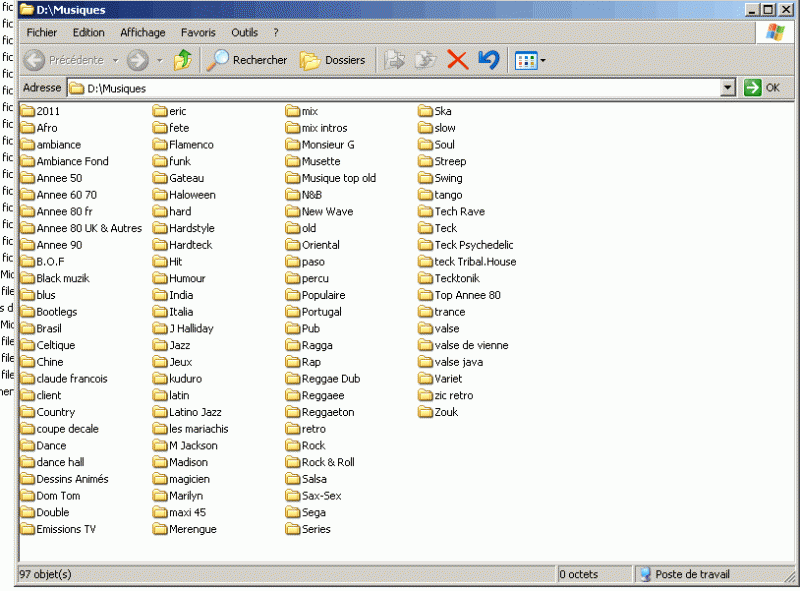Click the Windows logo throbber

point(775,32)
